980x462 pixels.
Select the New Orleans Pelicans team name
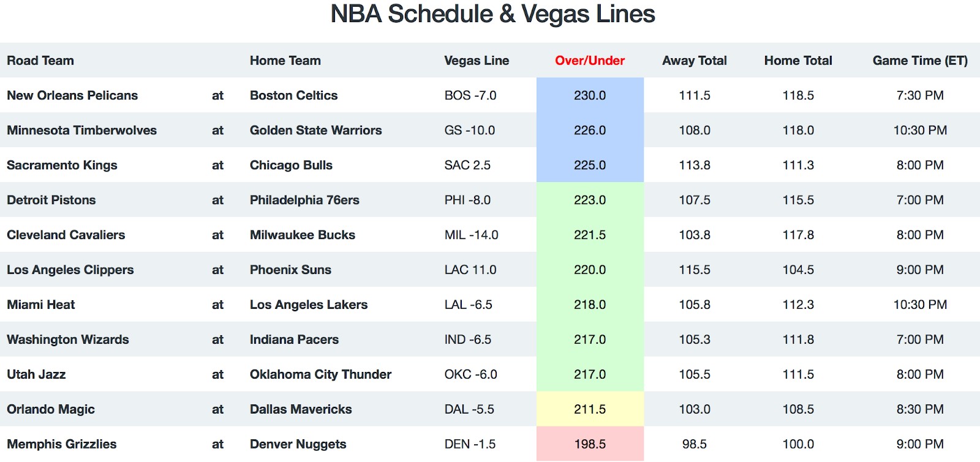pos(72,96)
